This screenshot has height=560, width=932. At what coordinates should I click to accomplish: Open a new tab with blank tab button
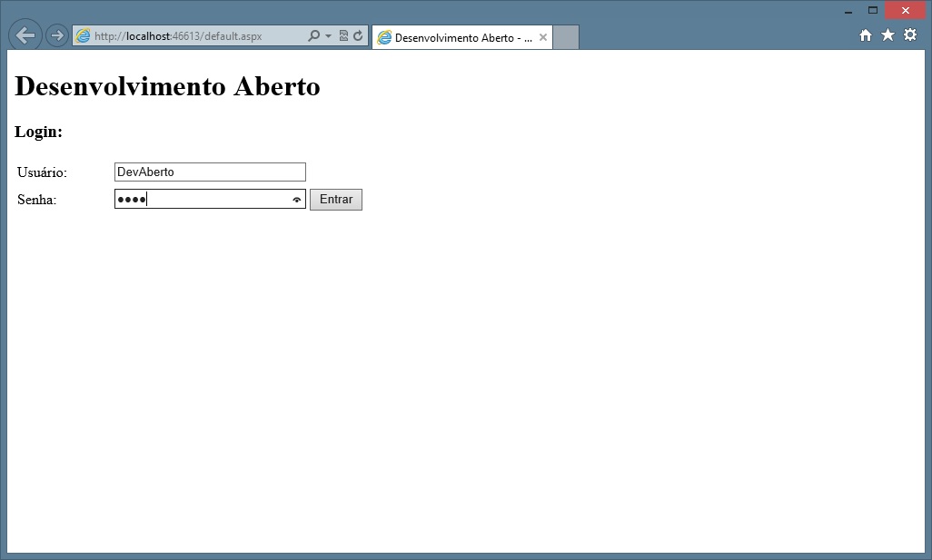click(566, 37)
